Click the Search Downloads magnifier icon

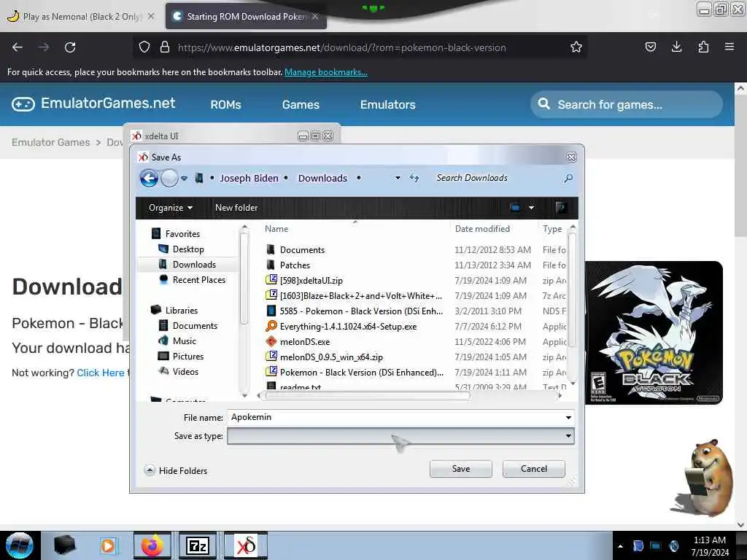pos(568,178)
